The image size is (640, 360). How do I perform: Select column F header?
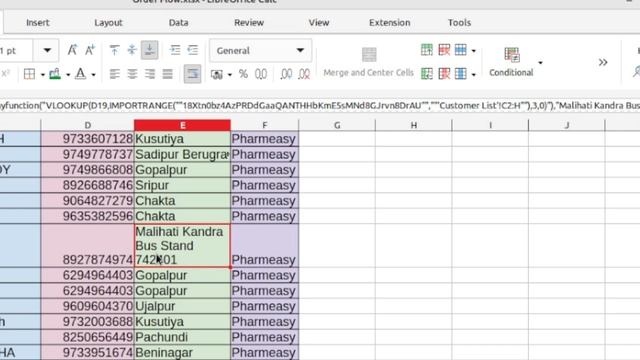pyautogui.click(x=265, y=125)
